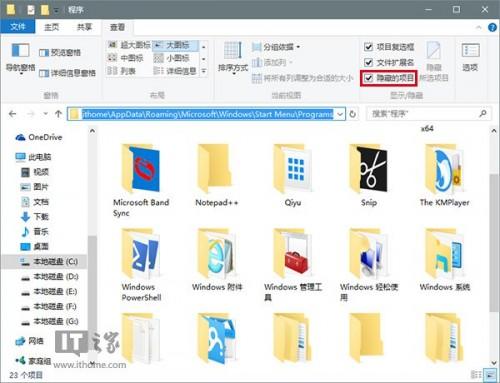500x383 pixels.
Task: Switch to large icons view in status bar
Action: point(490,375)
